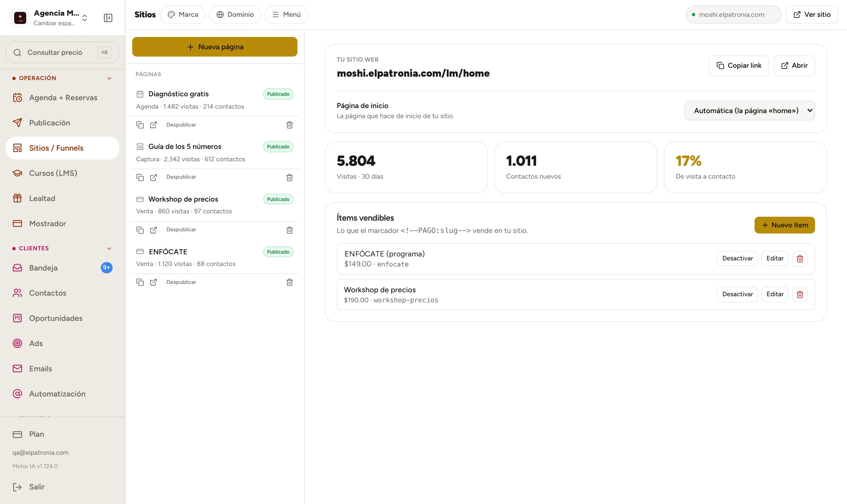
Task: Duplicate the Guía de los 5 números page
Action: [x=140, y=177]
